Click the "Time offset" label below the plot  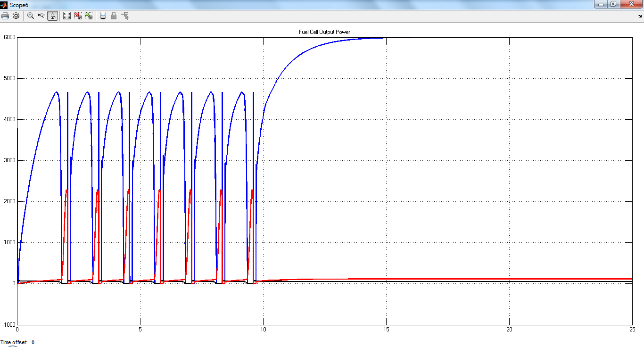pyautogui.click(x=14, y=342)
